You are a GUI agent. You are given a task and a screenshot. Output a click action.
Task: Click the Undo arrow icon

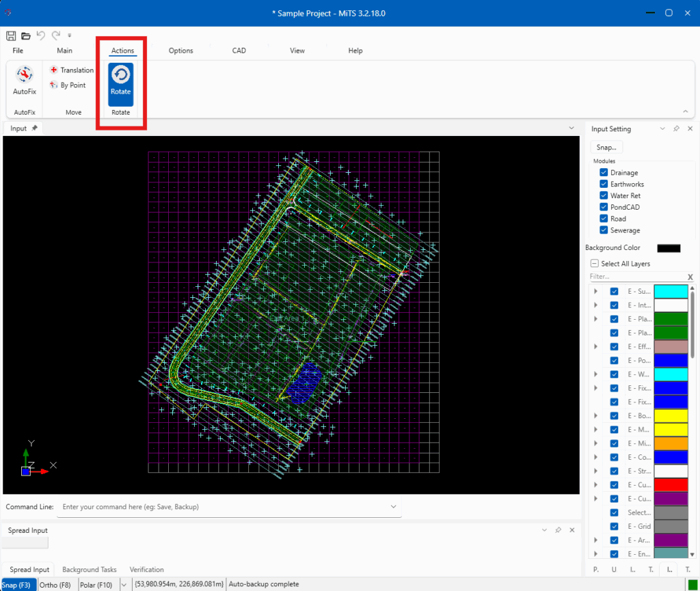tap(40, 36)
